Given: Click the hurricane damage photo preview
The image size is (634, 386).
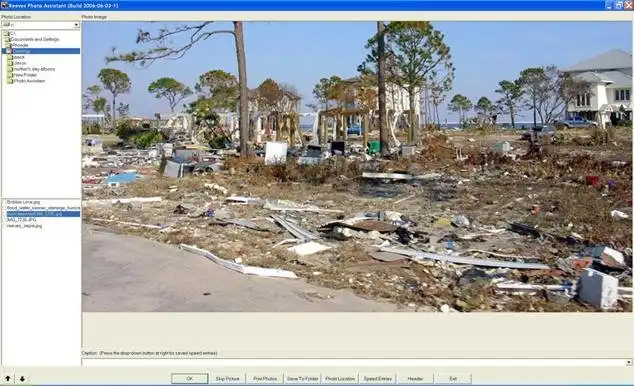Looking at the screenshot, I should tap(357, 167).
